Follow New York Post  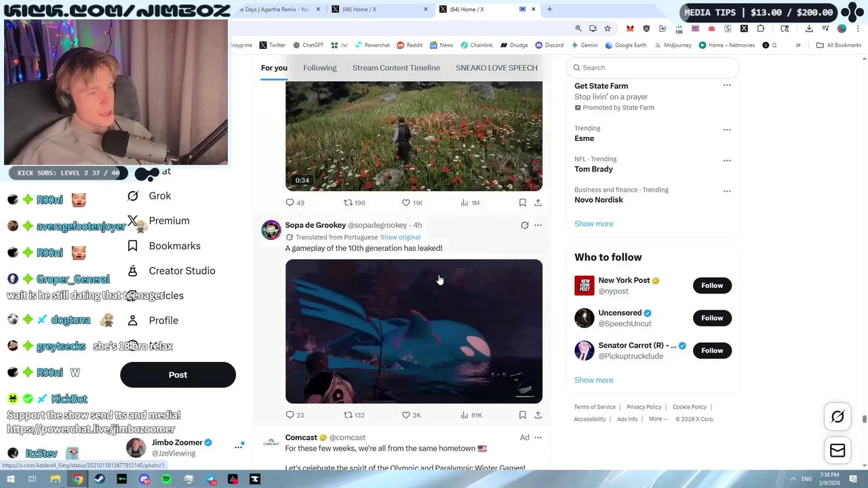[712, 285]
